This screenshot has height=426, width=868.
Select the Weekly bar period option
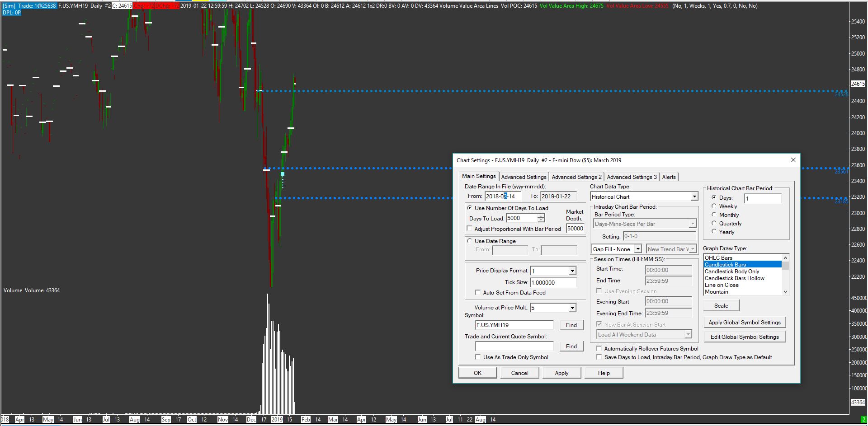714,206
